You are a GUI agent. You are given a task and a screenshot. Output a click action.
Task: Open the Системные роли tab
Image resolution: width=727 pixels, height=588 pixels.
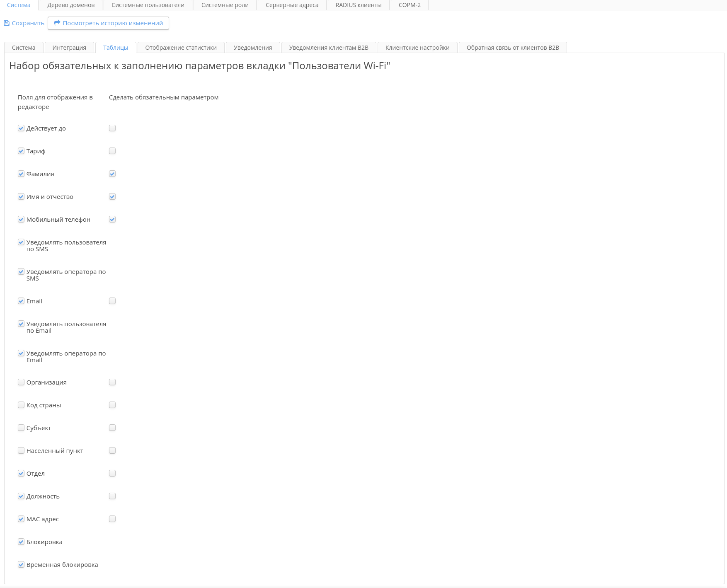[225, 5]
